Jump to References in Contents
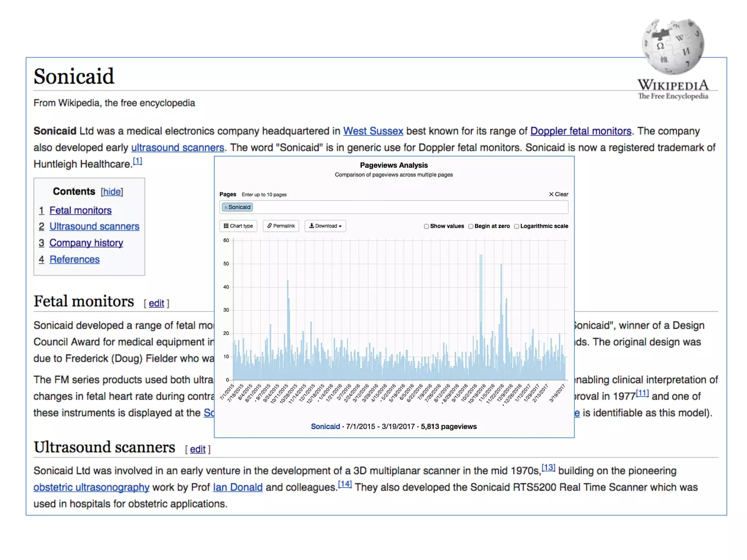Viewport: 747px width, 560px height. click(74, 259)
